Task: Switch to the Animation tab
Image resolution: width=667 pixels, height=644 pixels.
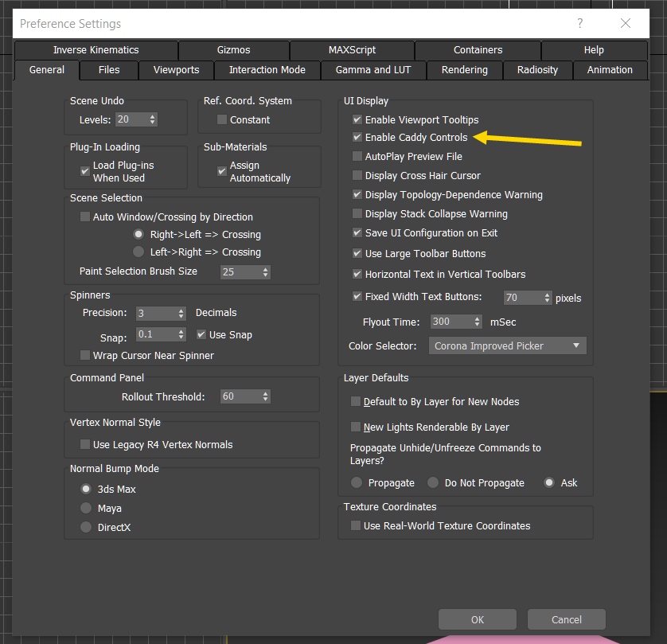Action: tap(610, 70)
